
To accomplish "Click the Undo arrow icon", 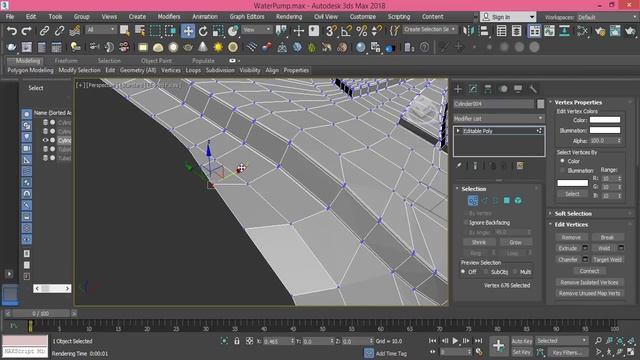I will tap(12, 31).
